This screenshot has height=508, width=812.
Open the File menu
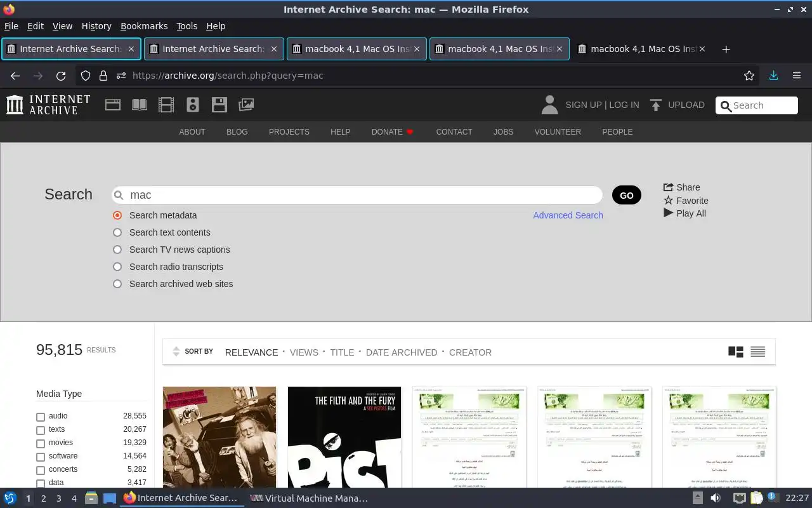pyautogui.click(x=11, y=26)
